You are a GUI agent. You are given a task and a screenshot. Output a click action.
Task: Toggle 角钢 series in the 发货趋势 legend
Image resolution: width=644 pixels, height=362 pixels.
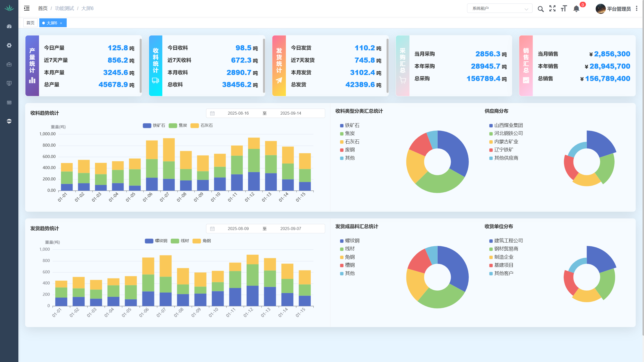click(202, 241)
